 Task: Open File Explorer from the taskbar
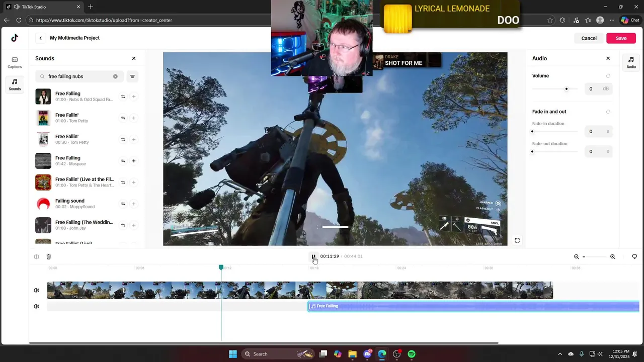tap(352, 354)
